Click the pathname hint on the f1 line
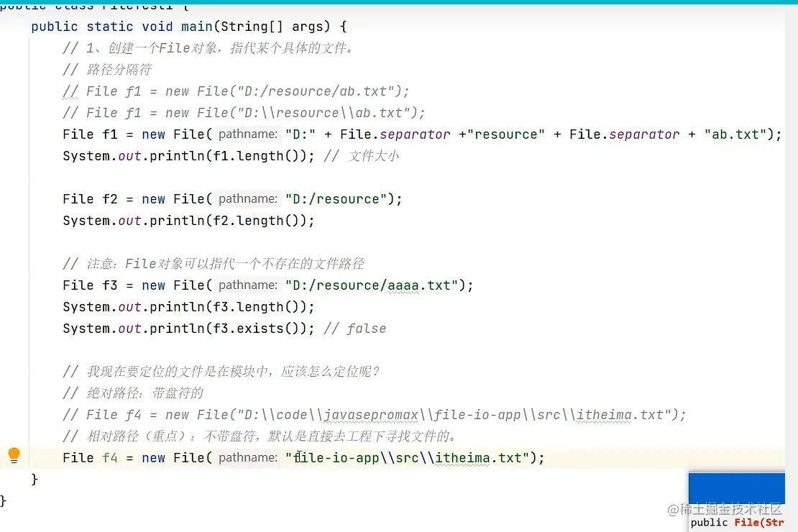 tap(248, 134)
